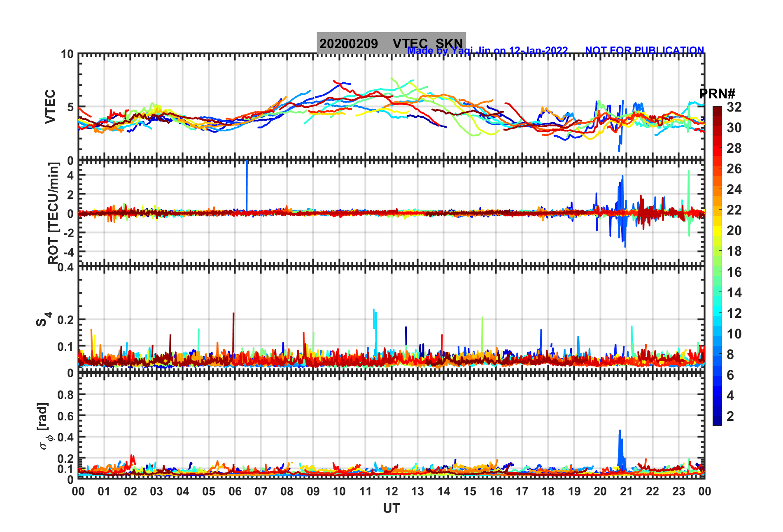Image resolution: width=783 pixels, height=532 pixels.
Task: Click colorbar tick label 32
Action: (x=734, y=107)
